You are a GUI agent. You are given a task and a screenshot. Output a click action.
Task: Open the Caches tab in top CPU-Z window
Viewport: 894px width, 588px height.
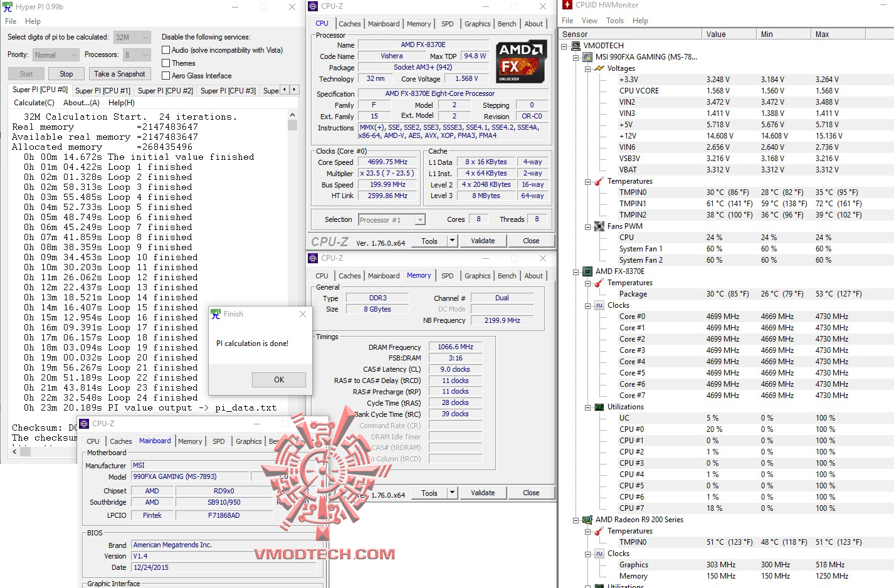pyautogui.click(x=350, y=24)
